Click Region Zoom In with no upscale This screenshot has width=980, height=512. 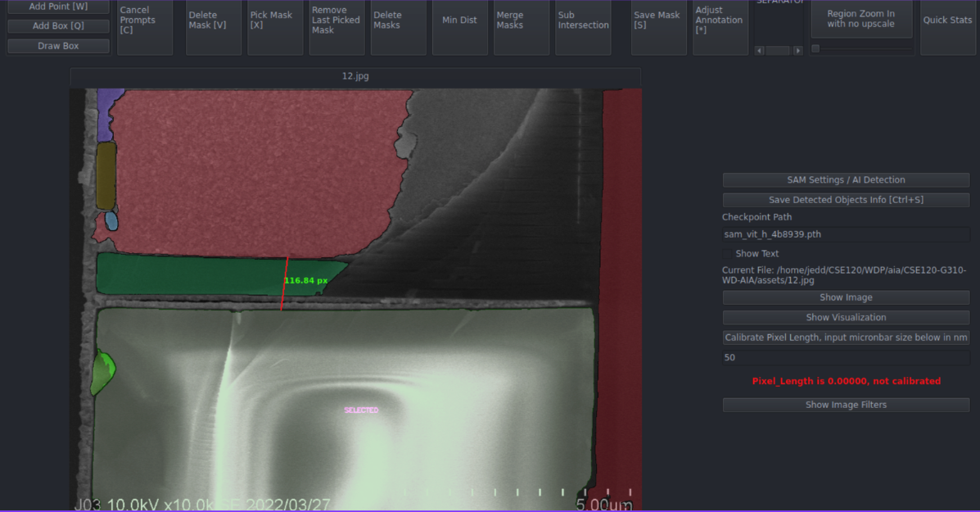click(861, 19)
